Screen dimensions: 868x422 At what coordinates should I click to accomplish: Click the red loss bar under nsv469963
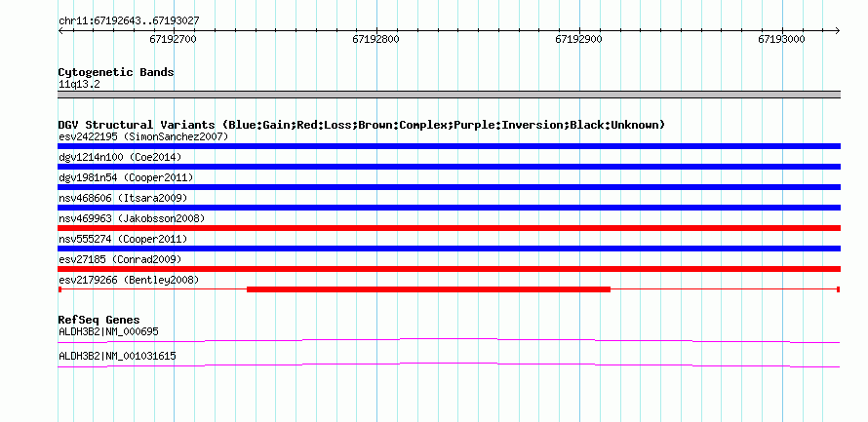click(449, 228)
